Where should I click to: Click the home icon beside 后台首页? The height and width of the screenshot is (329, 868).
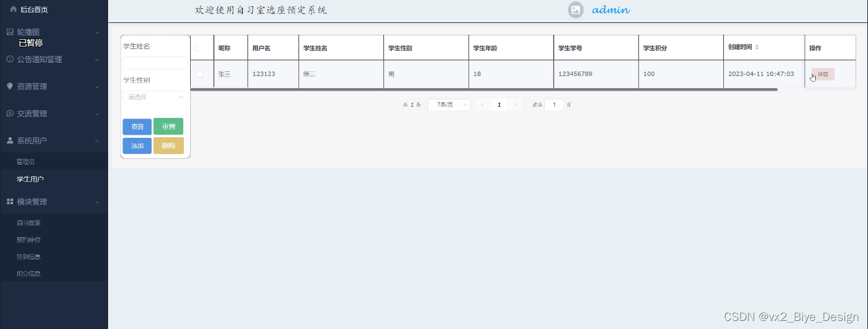13,9
